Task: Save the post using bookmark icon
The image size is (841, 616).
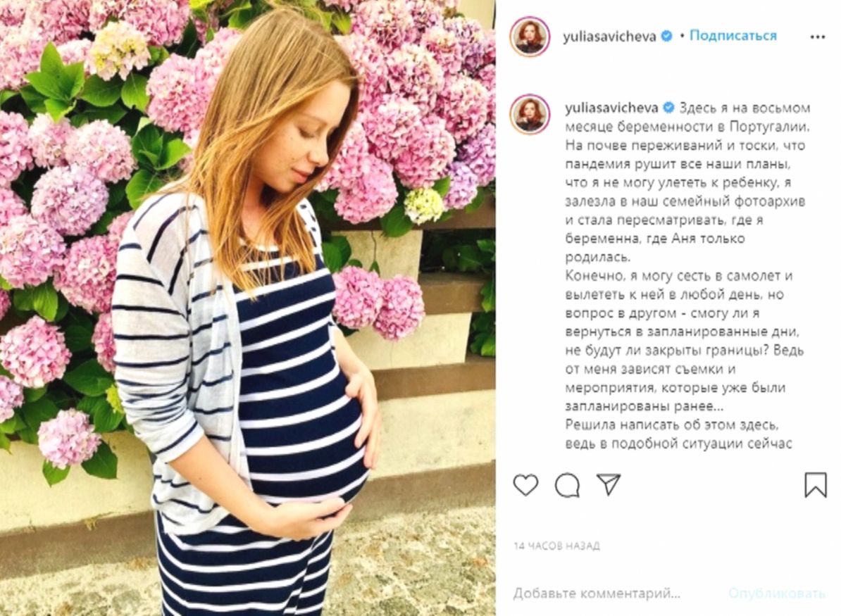Action: (x=815, y=484)
